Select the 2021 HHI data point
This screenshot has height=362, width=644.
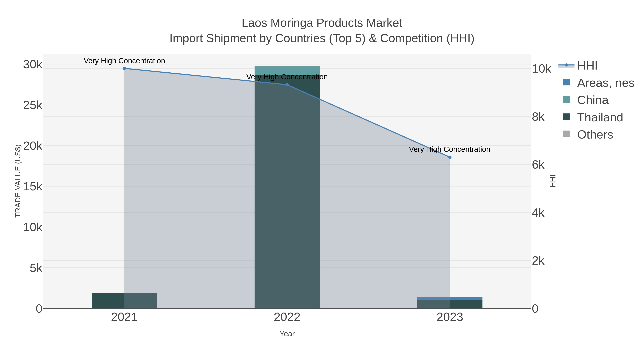[x=124, y=68]
